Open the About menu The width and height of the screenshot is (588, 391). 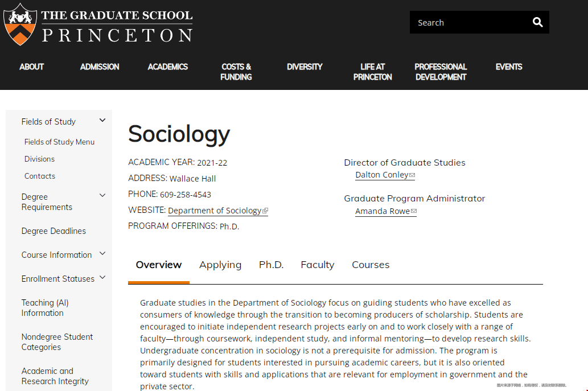coord(32,67)
